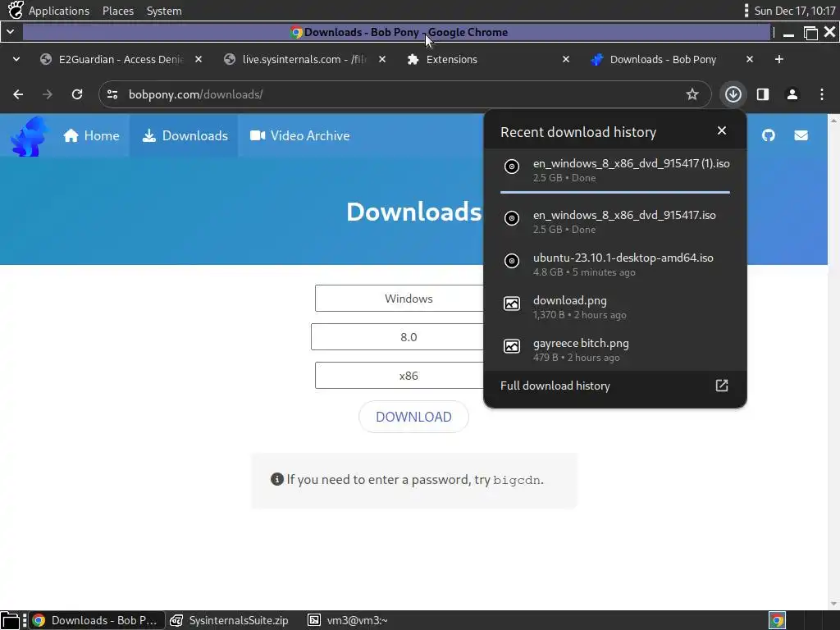Screen dimensions: 840x630
Task: Switch to SysinternalsSuite.zip taskbar window
Action: tap(231, 620)
